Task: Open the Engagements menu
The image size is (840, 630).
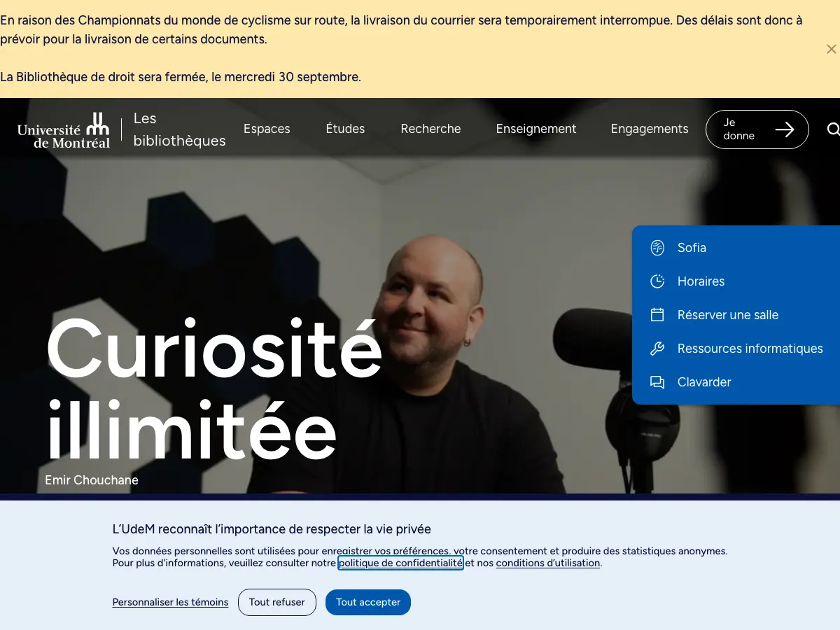Action: pos(650,129)
